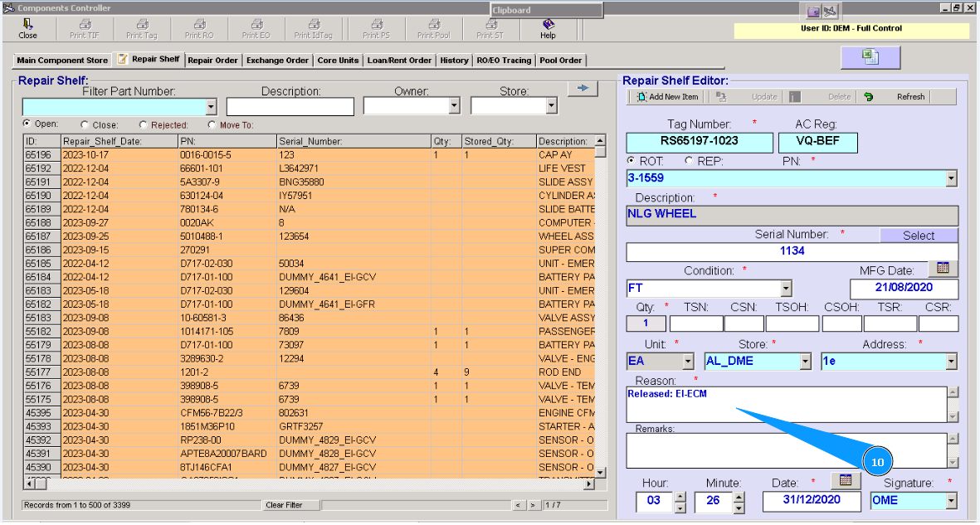Click the green Refresh icon in the editor
980x525 pixels.
(869, 97)
